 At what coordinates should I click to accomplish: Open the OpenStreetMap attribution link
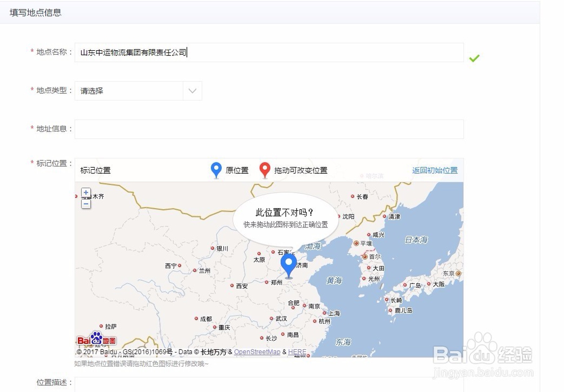pos(257,352)
